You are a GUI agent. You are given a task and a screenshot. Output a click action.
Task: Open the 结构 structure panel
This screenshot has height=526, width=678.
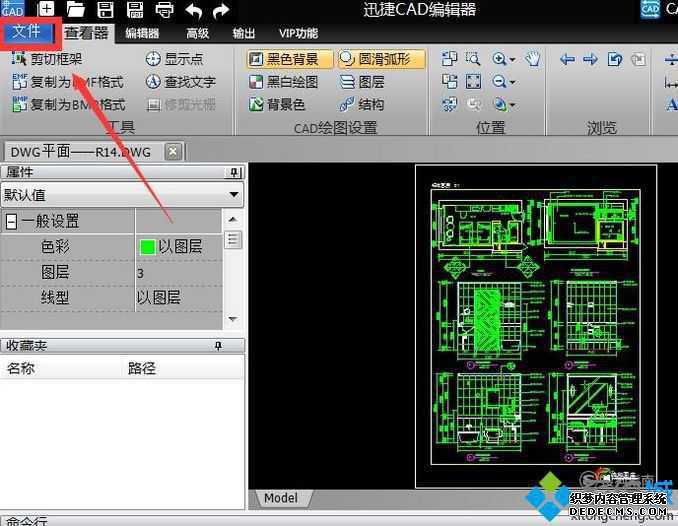pos(361,104)
